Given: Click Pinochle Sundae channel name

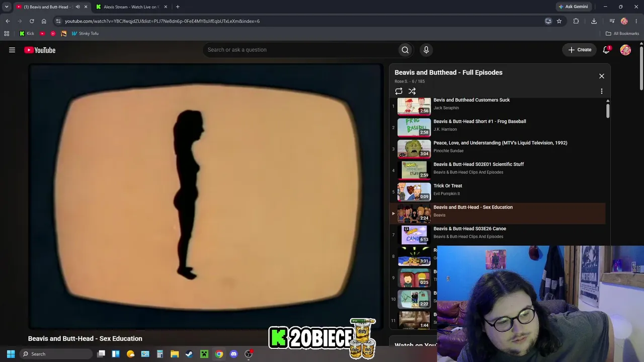Looking at the screenshot, I should click(x=449, y=151).
